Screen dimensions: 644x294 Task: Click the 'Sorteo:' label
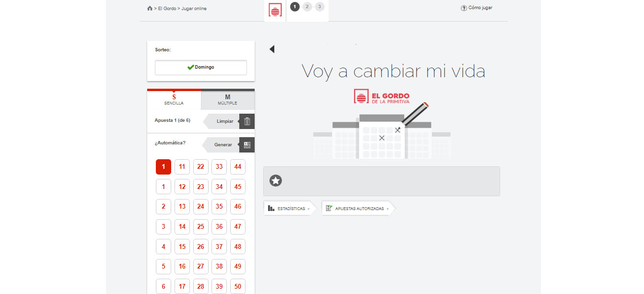(163, 50)
